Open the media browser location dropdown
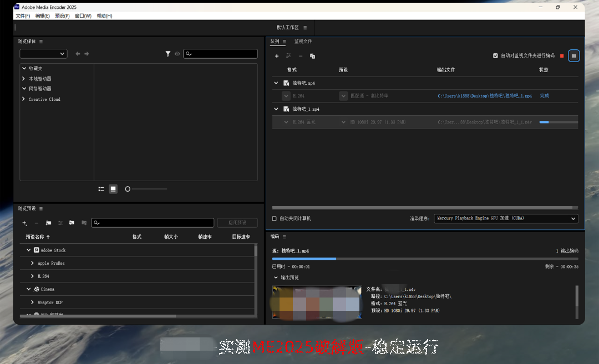 (44, 54)
